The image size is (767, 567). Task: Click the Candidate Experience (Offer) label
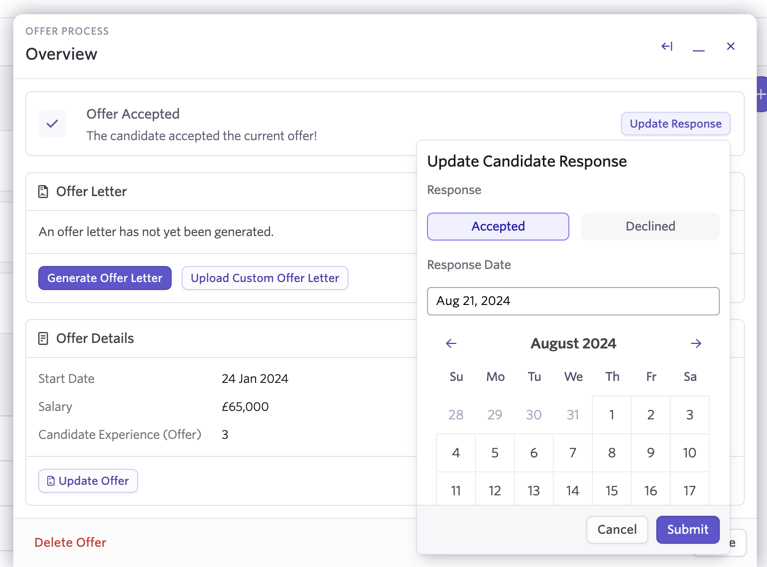pos(120,434)
